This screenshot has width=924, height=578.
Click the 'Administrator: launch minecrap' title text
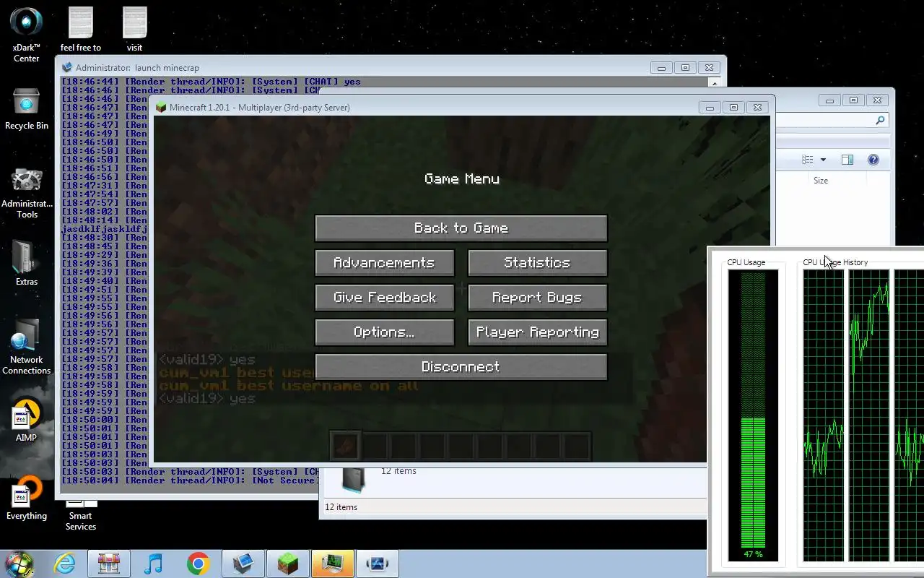point(137,68)
